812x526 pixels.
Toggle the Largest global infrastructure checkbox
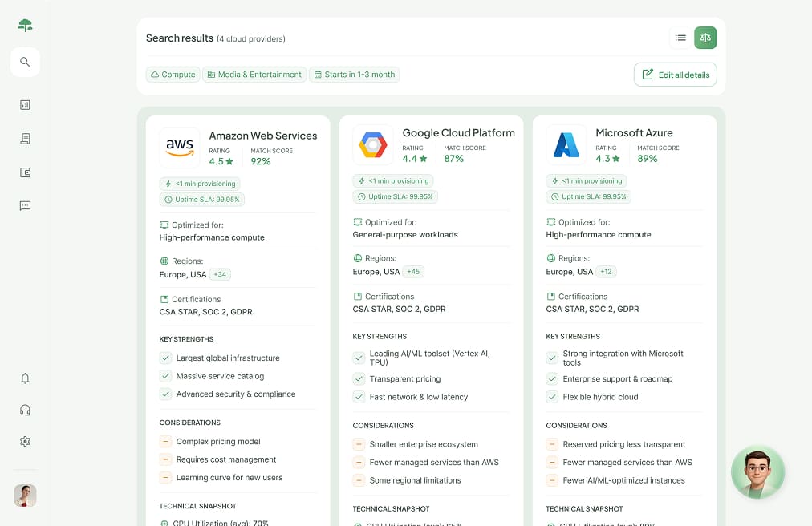click(x=166, y=358)
